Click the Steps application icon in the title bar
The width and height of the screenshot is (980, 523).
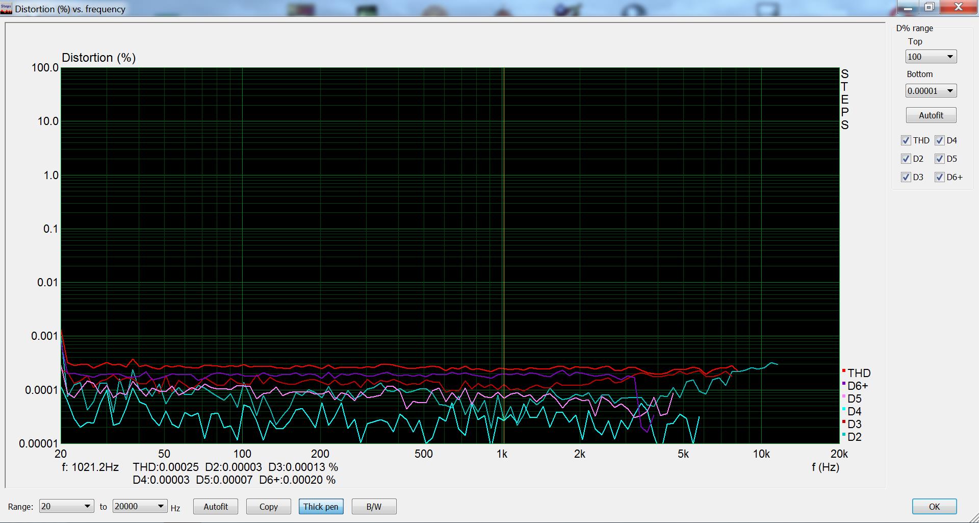point(6,9)
